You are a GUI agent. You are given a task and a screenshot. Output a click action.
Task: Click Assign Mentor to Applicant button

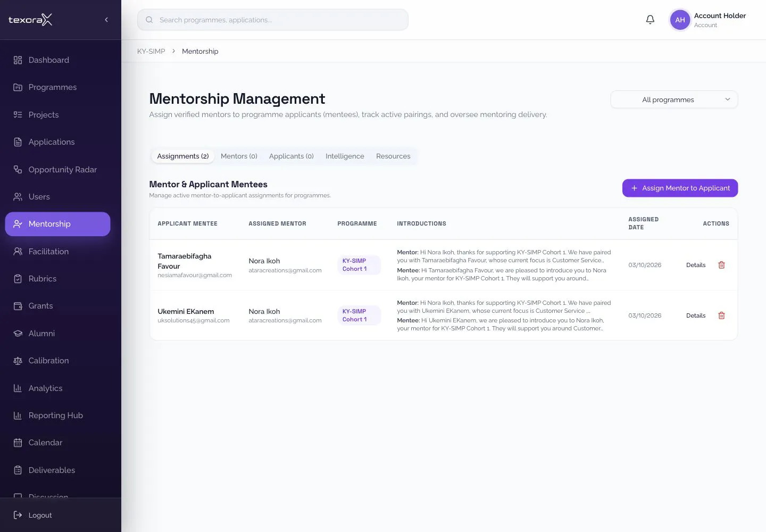(680, 188)
